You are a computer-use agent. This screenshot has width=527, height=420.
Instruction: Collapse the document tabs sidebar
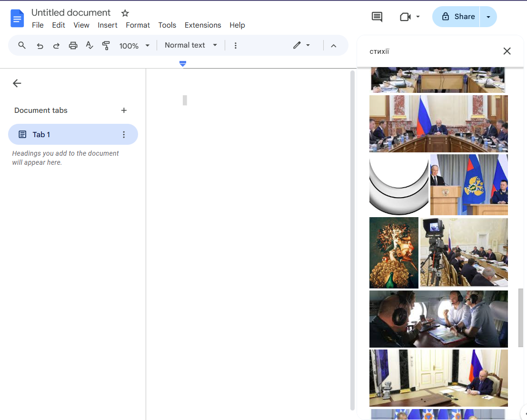click(17, 83)
